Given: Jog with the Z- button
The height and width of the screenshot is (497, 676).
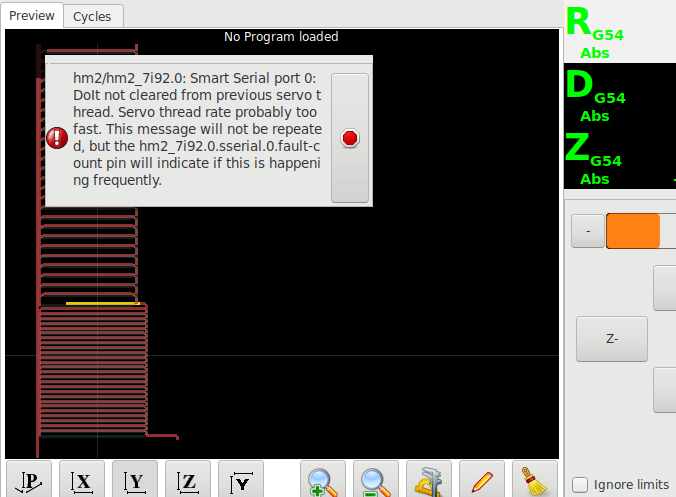Looking at the screenshot, I should click(x=612, y=339).
